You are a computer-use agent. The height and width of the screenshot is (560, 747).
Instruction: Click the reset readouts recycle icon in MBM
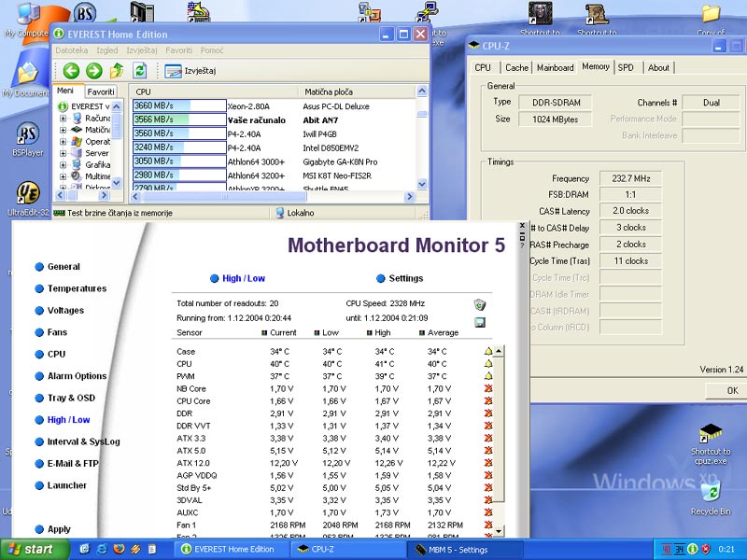pos(480,304)
